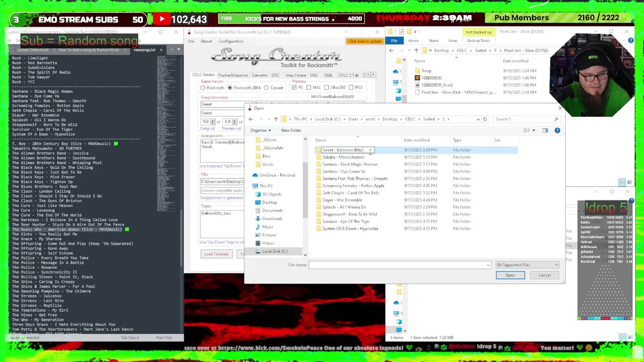
Task: Enable the PS3 platform checkbox
Action: pos(351,87)
